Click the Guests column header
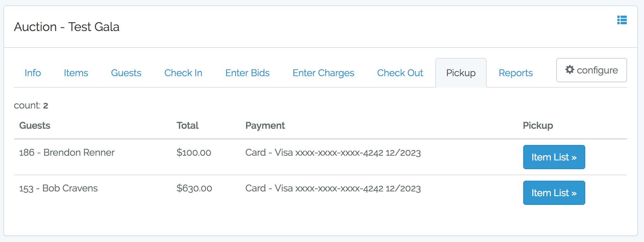644x242 pixels. [x=35, y=125]
